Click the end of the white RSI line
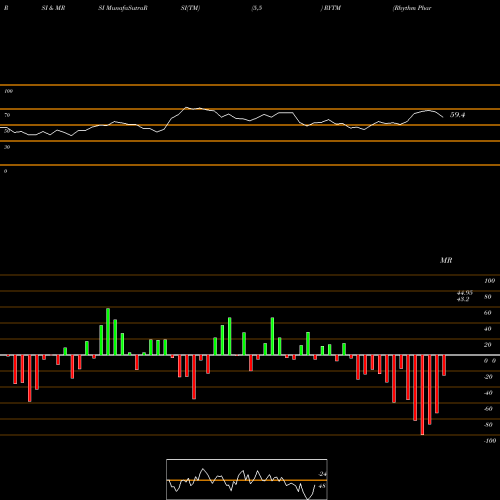Screen dimensions: 500x500 [443, 117]
